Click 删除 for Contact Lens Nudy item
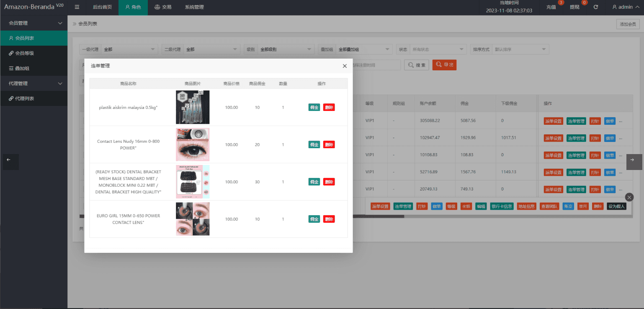644x309 pixels. pos(329,145)
